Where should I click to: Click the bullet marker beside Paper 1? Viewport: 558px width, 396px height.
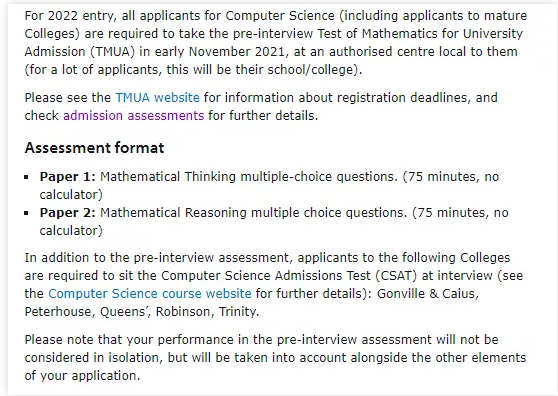(x=26, y=177)
